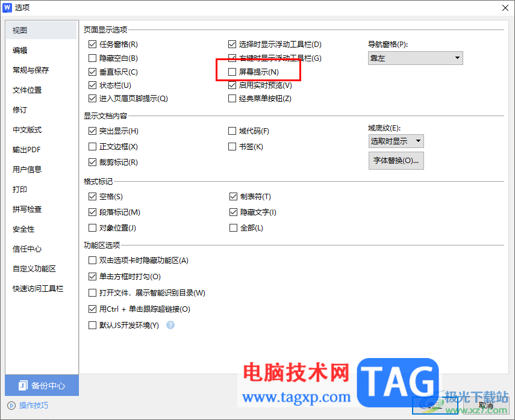
Task: Enable 打开文件，展示智能识别目录(W)
Action: 92,292
